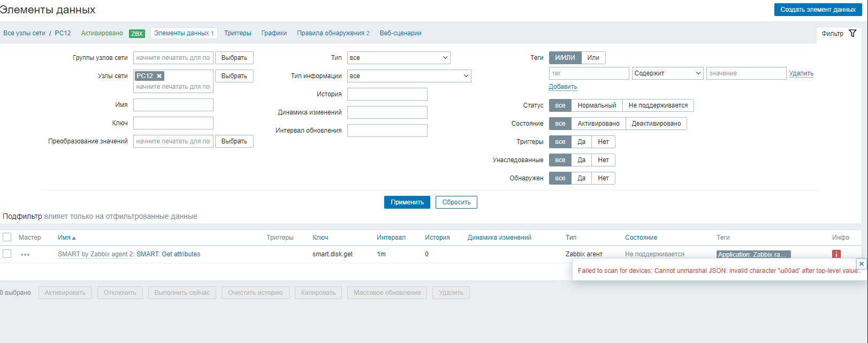Toggle the Фильтр tab
Viewport: 868px width, 343px height.
(x=839, y=33)
